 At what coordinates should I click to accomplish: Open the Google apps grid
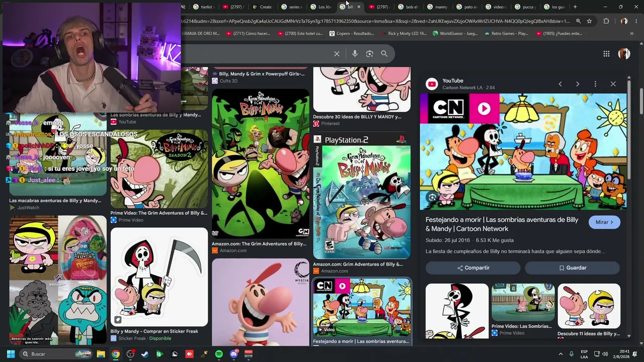(606, 54)
